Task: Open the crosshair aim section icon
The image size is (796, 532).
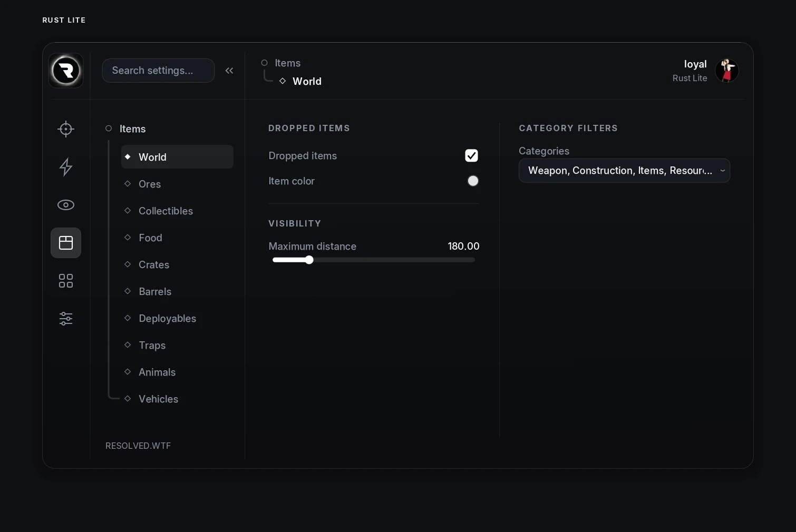Action: 66,129
